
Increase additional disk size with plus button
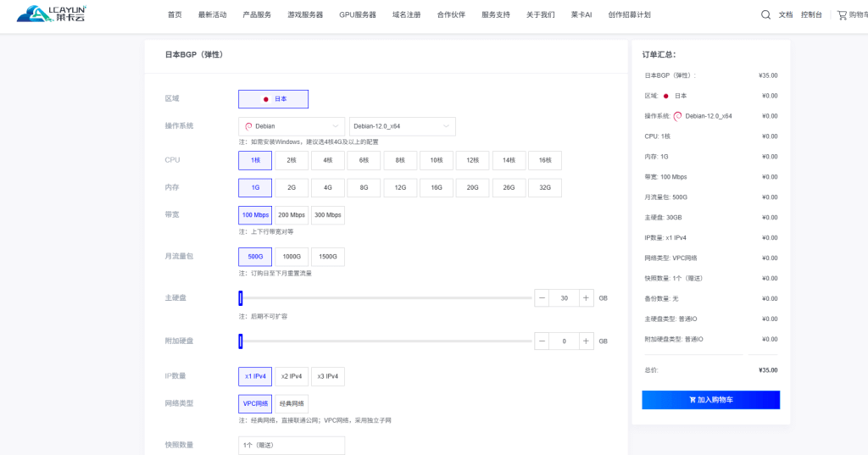(586, 341)
